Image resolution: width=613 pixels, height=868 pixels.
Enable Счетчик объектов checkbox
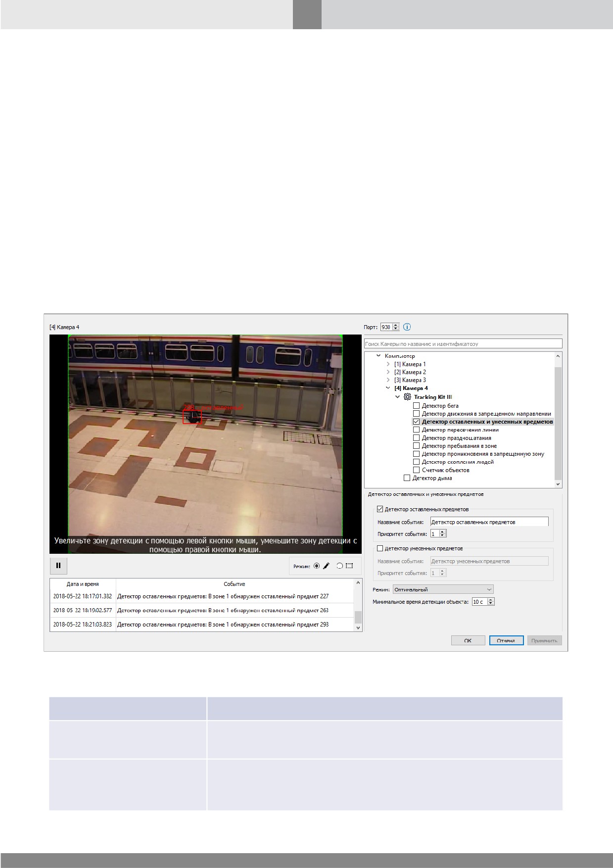coord(416,470)
